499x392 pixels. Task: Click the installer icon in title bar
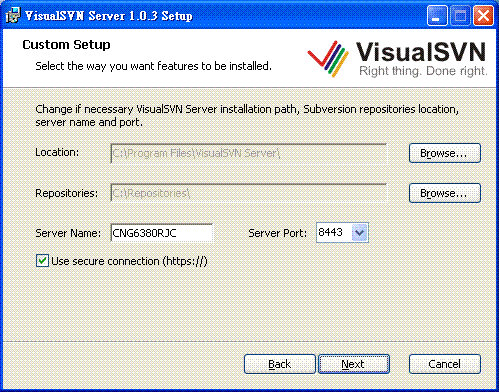[13, 15]
